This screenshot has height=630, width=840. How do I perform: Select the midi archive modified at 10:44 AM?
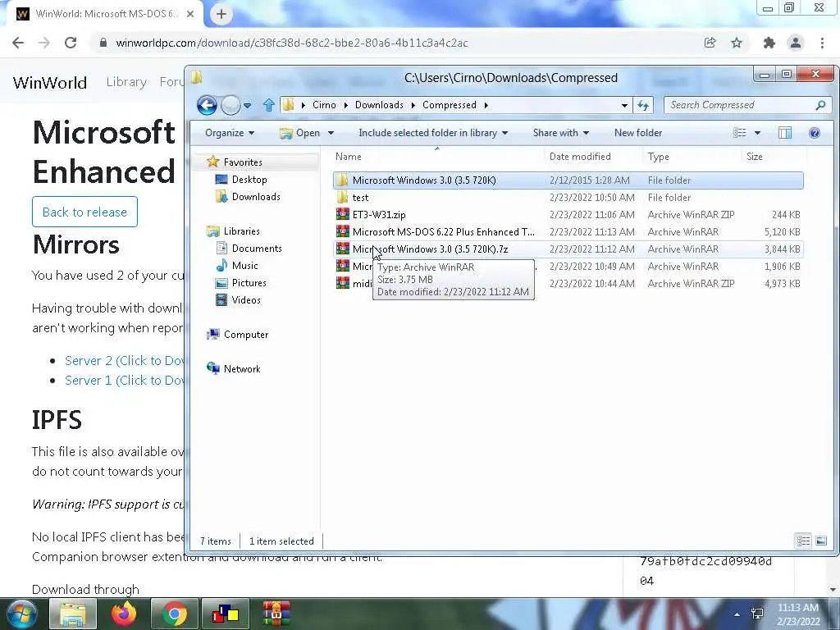tap(568, 283)
